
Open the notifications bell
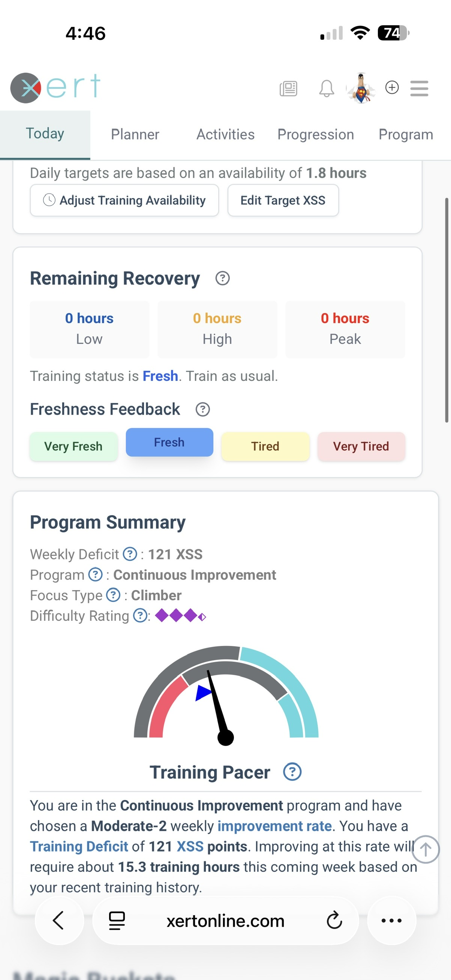326,88
